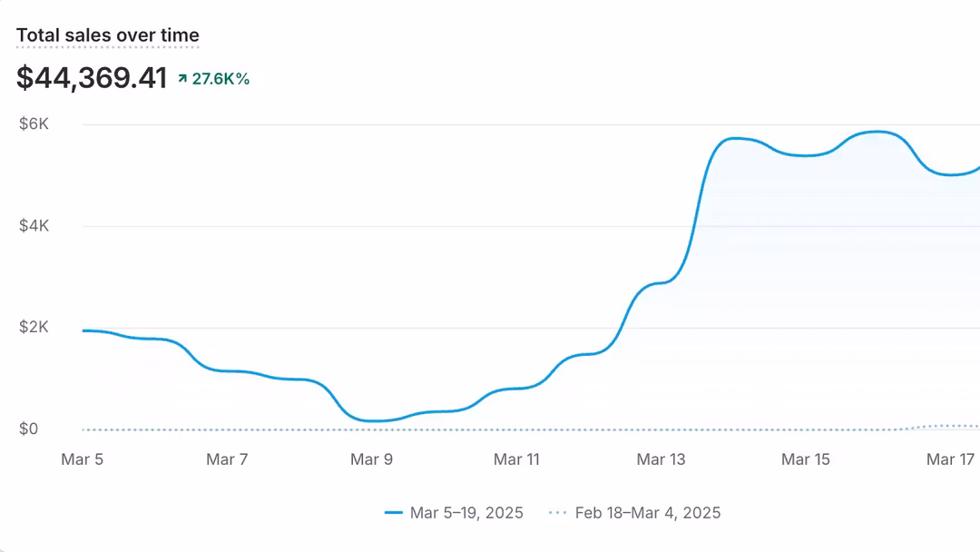This screenshot has height=552, width=980.
Task: Select the Mar 5 date on the axis
Action: tap(83, 459)
